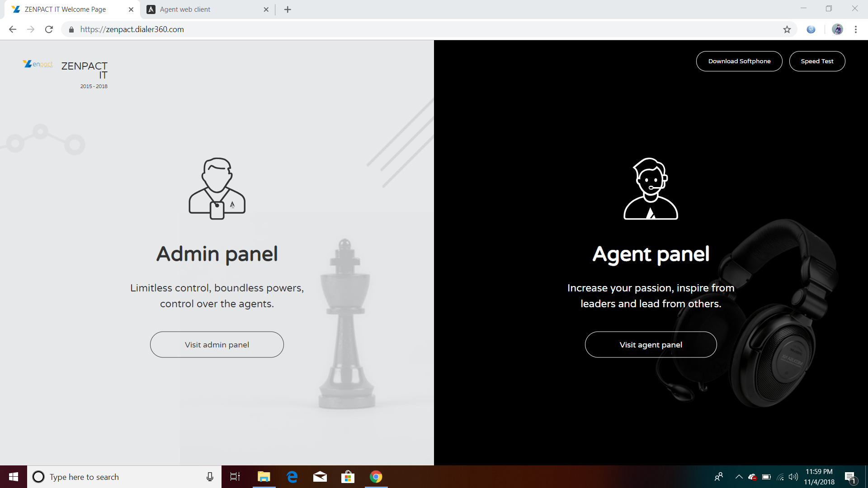
Task: Click Visit admin panel button
Action: pyautogui.click(x=217, y=345)
